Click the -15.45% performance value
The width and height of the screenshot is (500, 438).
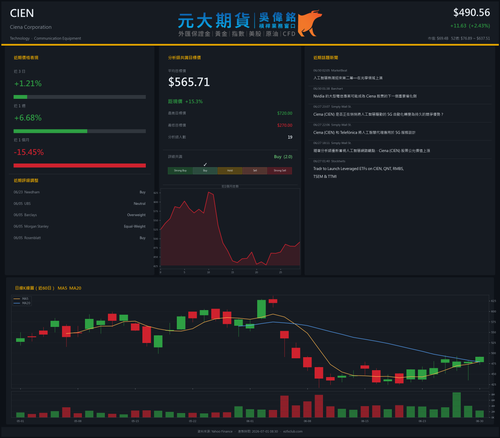coord(29,152)
